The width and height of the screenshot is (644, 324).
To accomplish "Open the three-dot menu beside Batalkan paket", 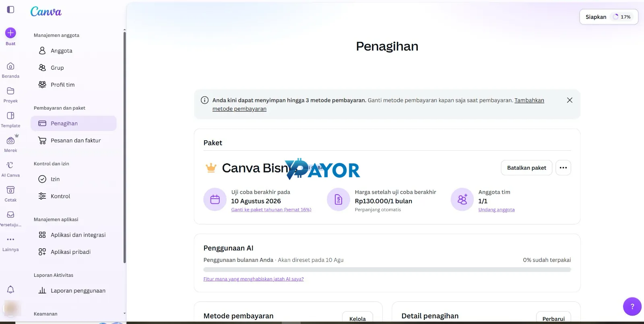I will (563, 168).
